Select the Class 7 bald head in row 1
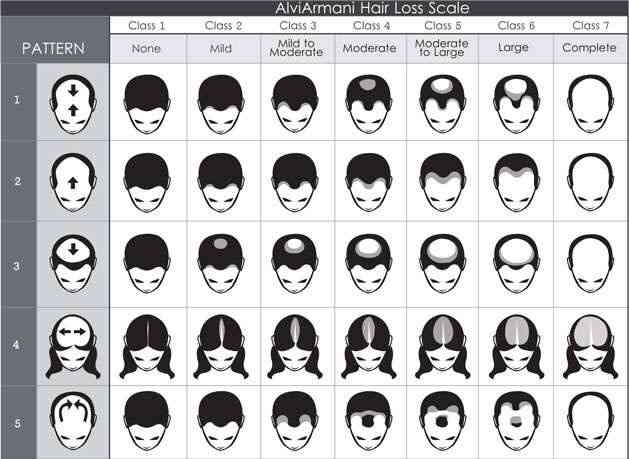Image resolution: width=629 pixels, height=459 pixels. [587, 103]
